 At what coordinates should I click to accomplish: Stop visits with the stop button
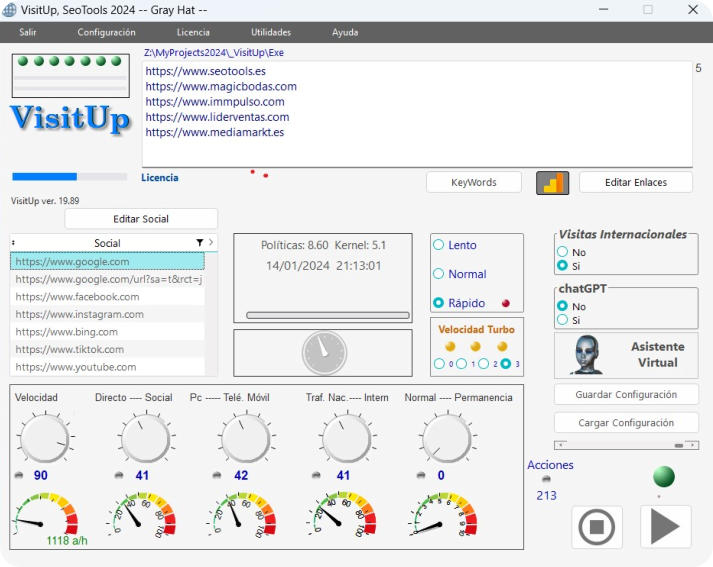[x=597, y=527]
